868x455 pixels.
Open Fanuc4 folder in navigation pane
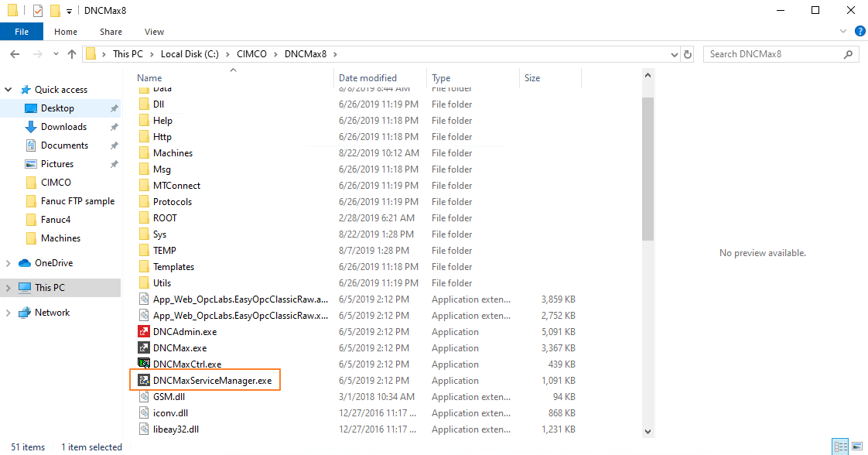click(56, 220)
